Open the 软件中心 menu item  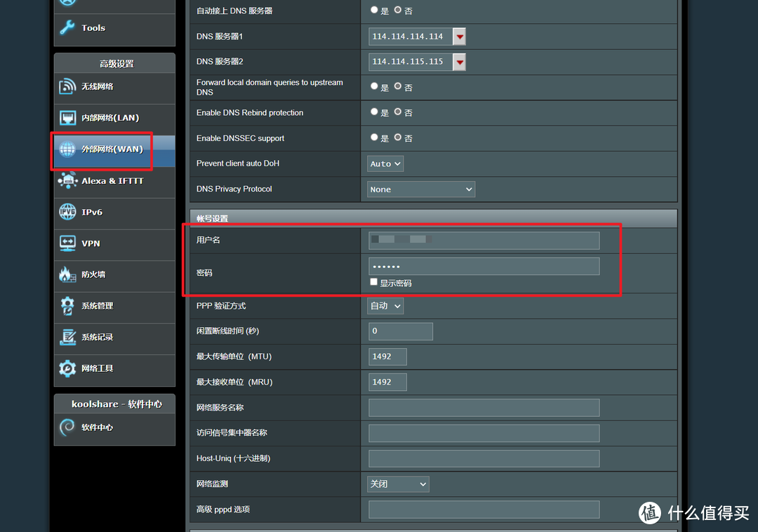tap(114, 429)
